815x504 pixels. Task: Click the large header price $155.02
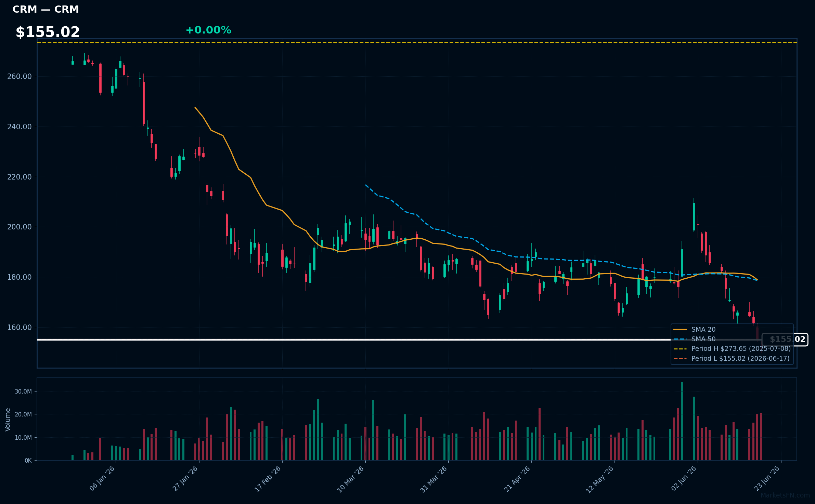click(x=48, y=32)
